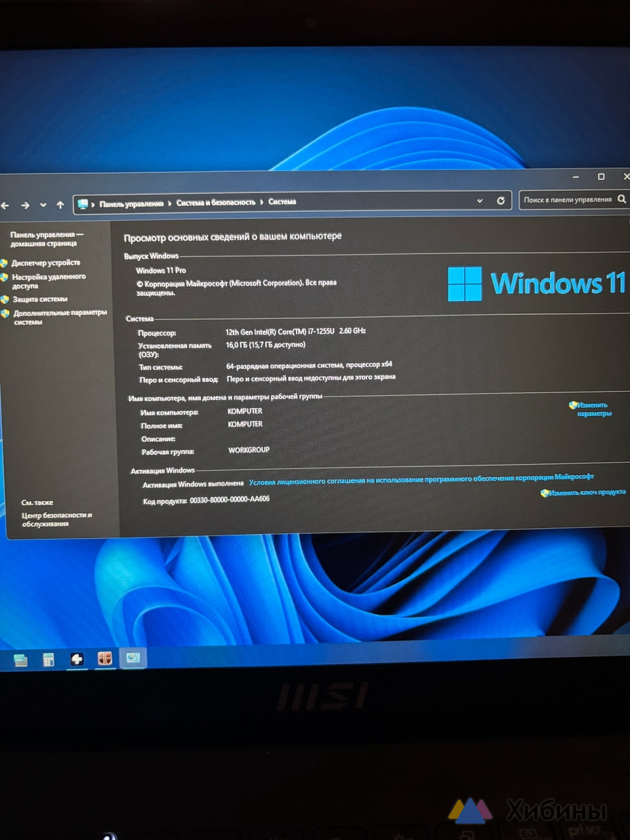The image size is (630, 840).
Task: Open the recent locations chevron dropdown
Action: click(43, 205)
